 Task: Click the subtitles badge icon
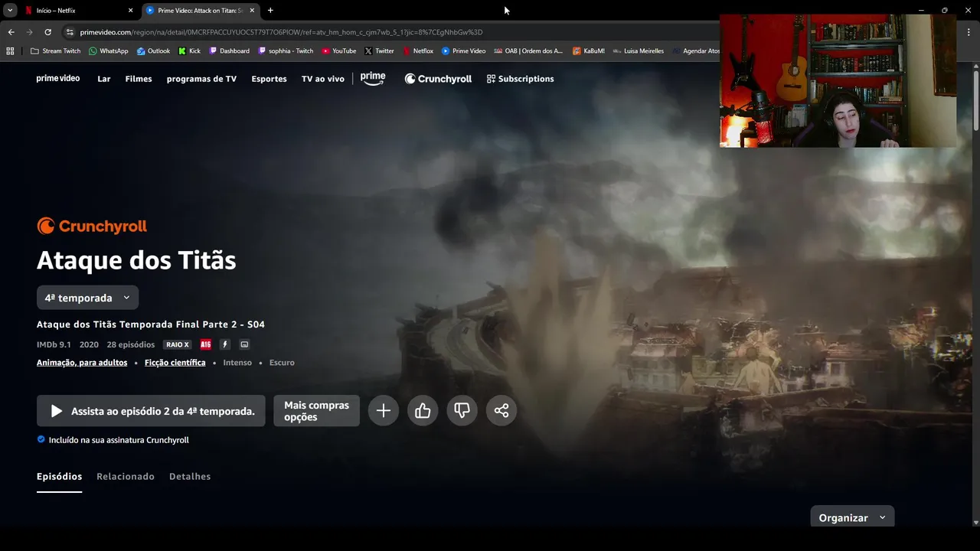pyautogui.click(x=244, y=344)
